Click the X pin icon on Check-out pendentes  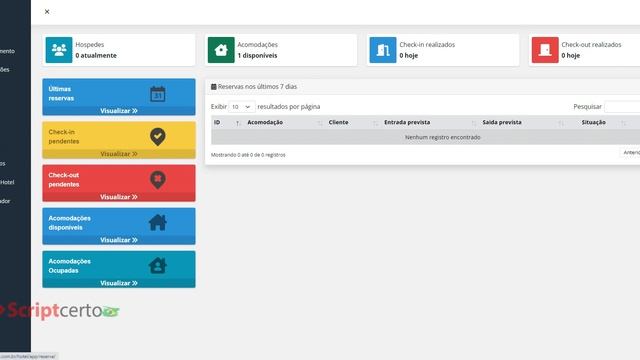(158, 180)
